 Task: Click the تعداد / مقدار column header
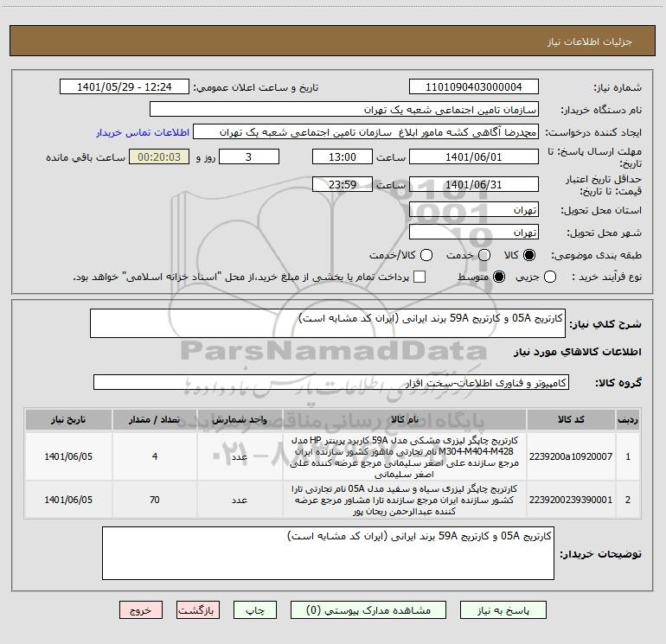[x=155, y=419]
